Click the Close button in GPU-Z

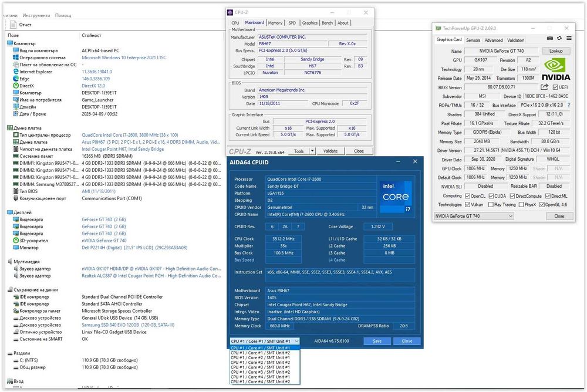pos(559,216)
